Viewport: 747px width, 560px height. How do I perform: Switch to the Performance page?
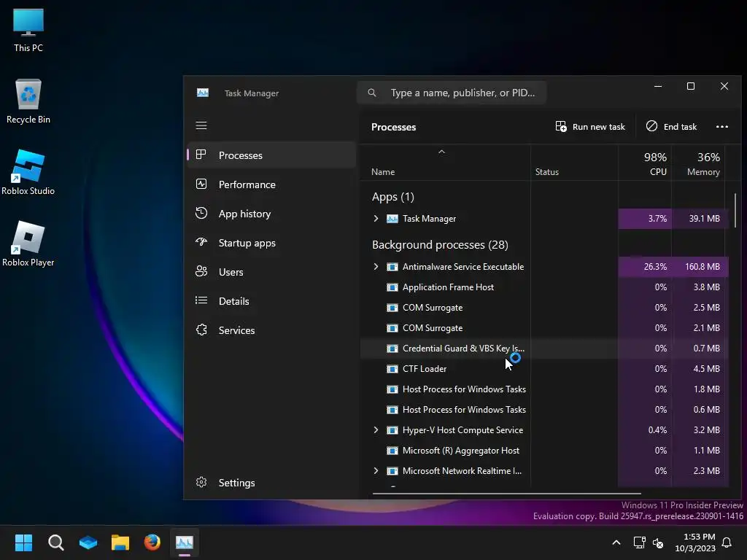click(x=271, y=184)
